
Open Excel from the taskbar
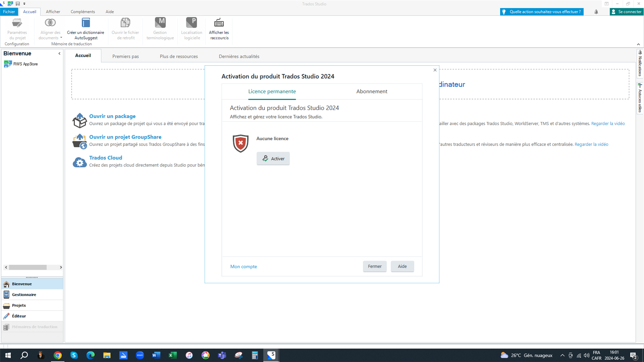(172, 355)
